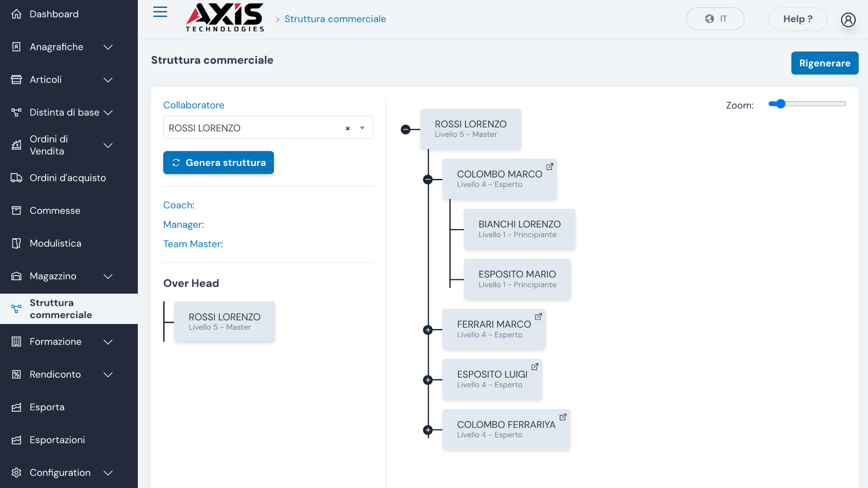The width and height of the screenshot is (868, 488).
Task: Open Commesse in the sidebar
Action: [x=55, y=211]
